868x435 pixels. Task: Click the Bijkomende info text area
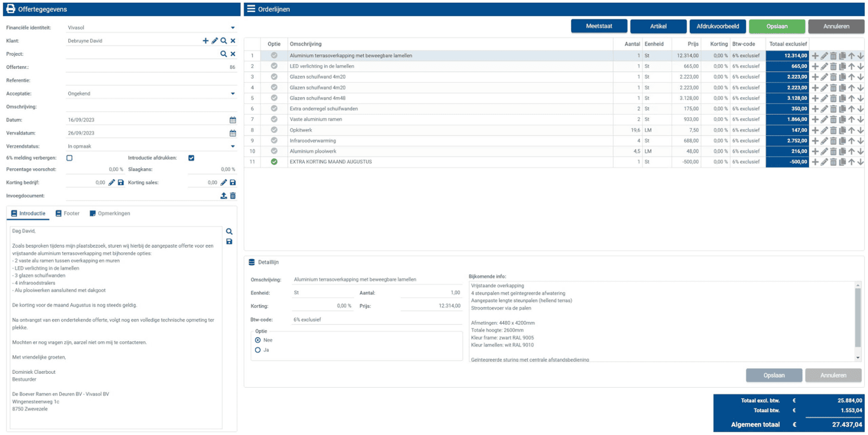[661, 321]
